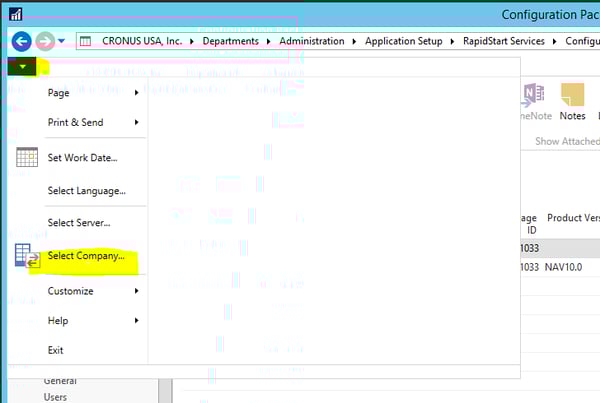
Task: Choose Select Server... menu item
Action: point(79,223)
